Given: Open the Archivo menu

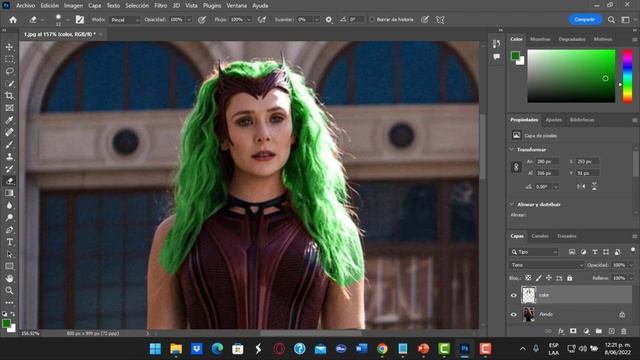Looking at the screenshot, I should 25,6.
